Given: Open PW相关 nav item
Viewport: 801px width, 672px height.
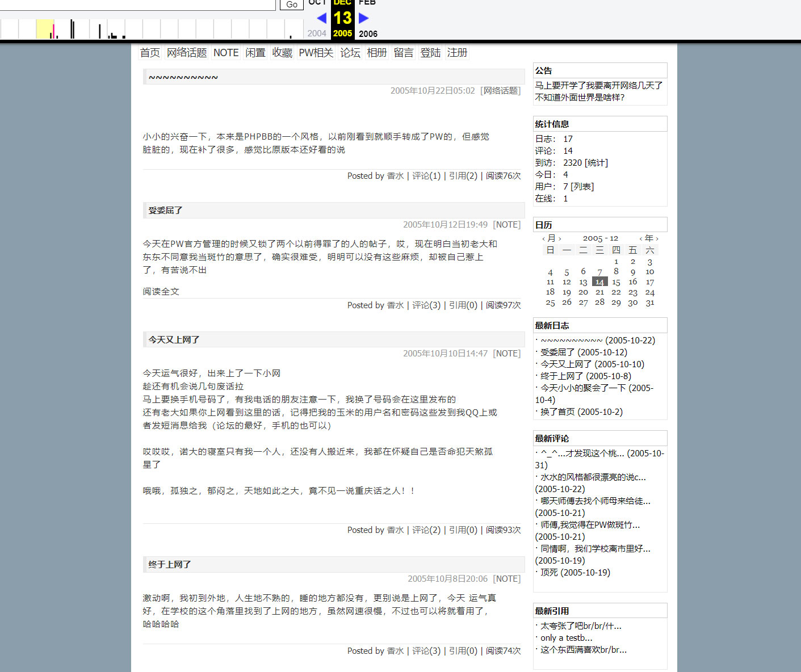Looking at the screenshot, I should click(316, 53).
